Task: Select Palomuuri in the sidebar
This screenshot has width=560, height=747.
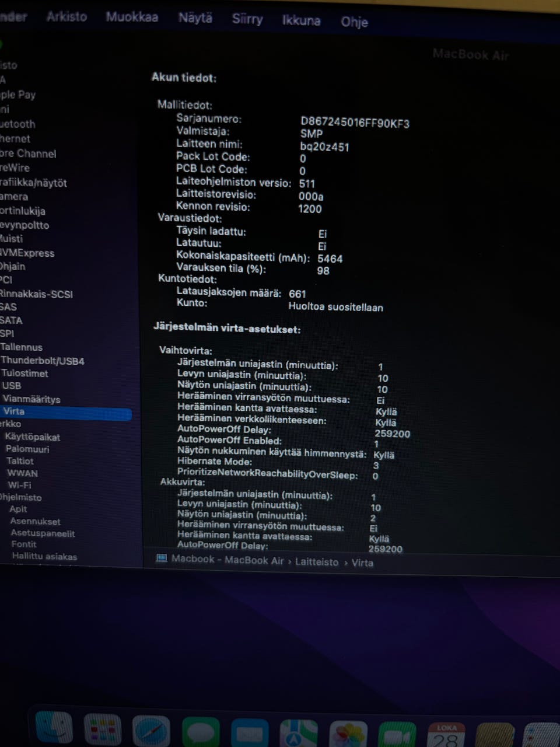Action: (27, 449)
